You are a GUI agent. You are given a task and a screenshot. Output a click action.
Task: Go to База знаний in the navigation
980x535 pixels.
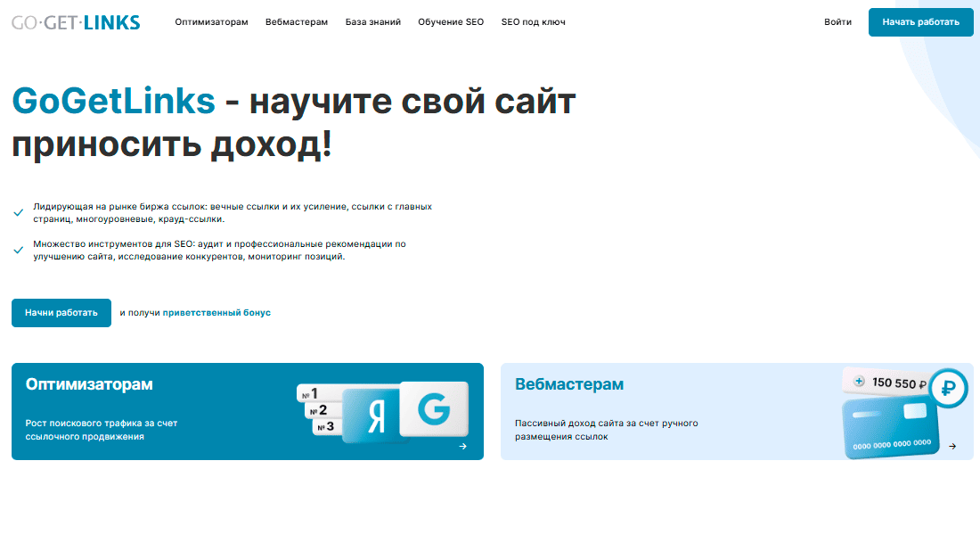[372, 22]
